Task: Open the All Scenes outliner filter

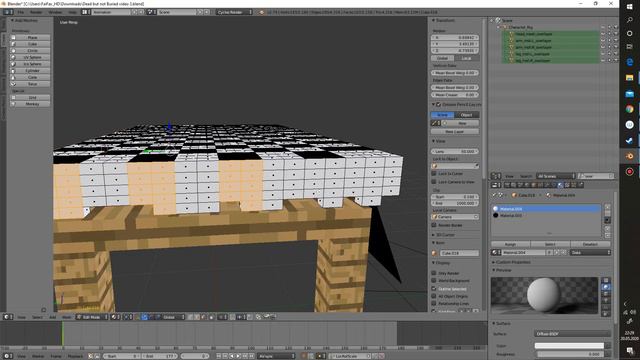Action: [555, 176]
